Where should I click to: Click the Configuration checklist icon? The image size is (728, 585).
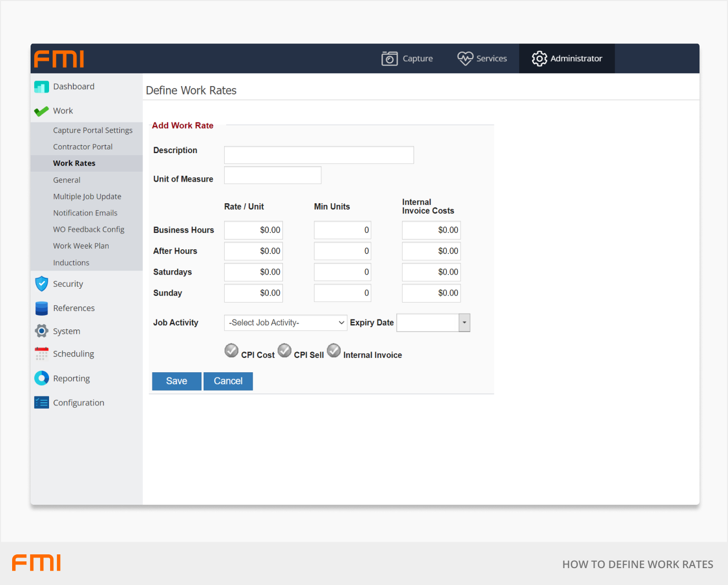click(x=41, y=403)
